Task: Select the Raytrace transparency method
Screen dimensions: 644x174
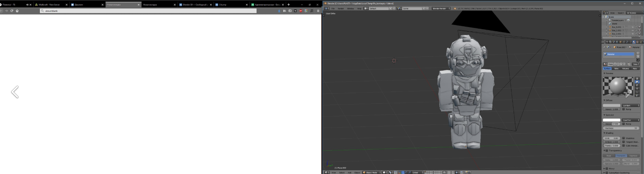Action: coord(633,156)
